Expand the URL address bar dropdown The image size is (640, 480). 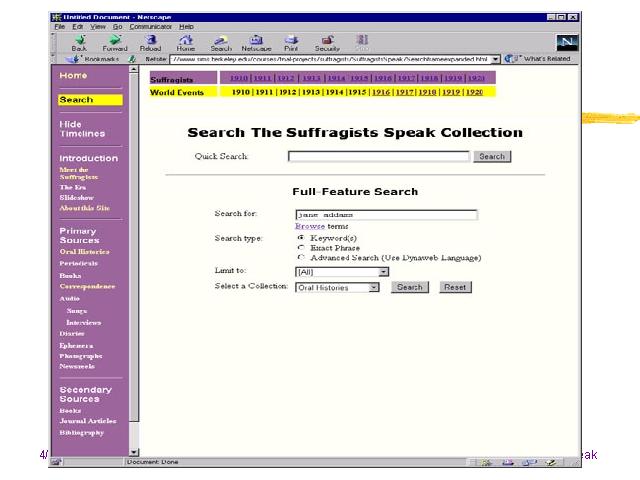click(495, 59)
